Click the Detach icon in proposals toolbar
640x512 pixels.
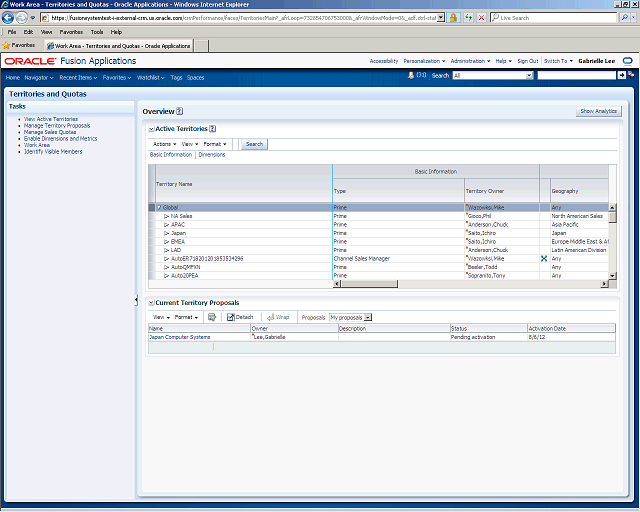[x=231, y=317]
